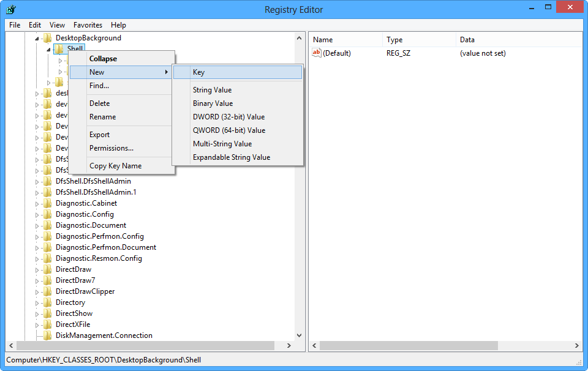Open the File menu
Viewport: 588px width, 371px height.
pos(15,25)
